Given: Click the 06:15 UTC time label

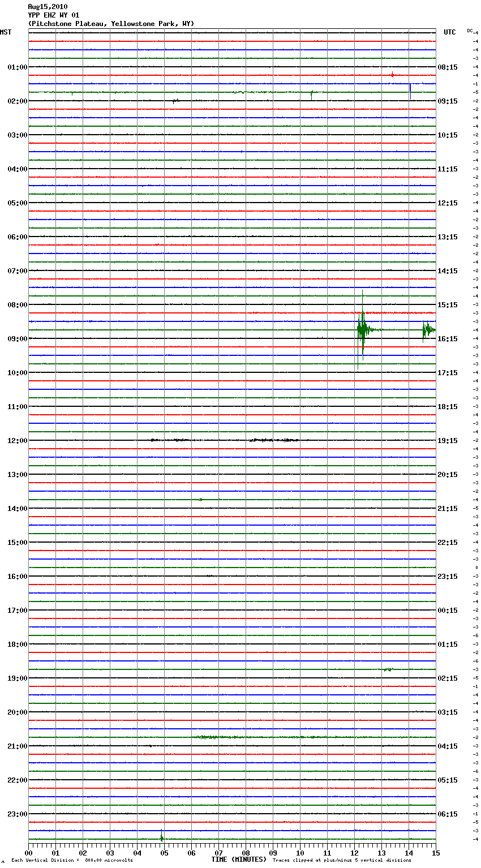Looking at the screenshot, I should click(x=448, y=814).
